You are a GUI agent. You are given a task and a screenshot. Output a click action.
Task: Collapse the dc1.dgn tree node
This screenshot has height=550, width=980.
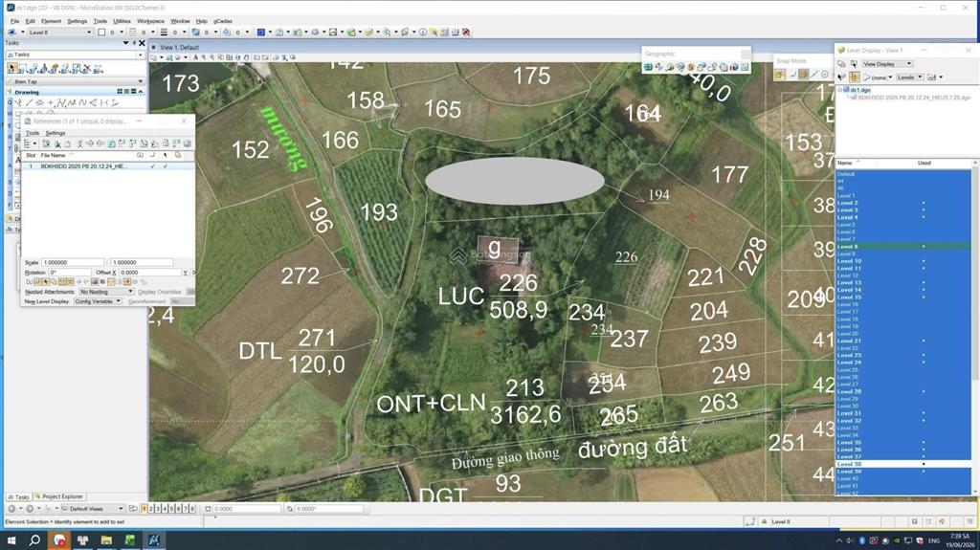pyautogui.click(x=840, y=90)
